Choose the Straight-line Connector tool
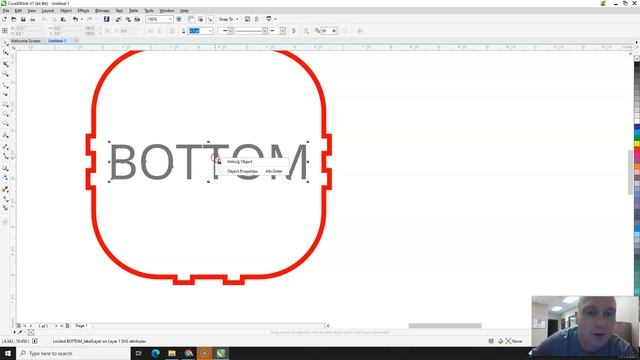Image resolution: width=640 pixels, height=360 pixels. (x=5, y=156)
